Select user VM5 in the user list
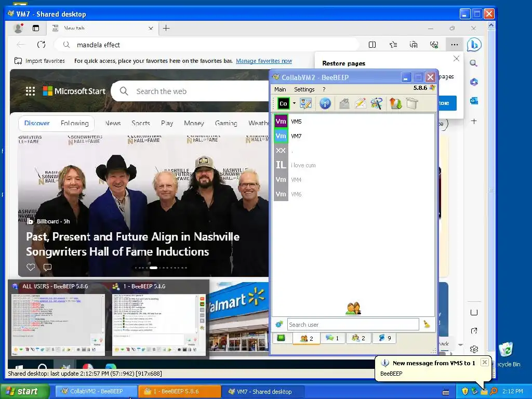Image resolution: width=532 pixels, height=399 pixels. click(353, 122)
